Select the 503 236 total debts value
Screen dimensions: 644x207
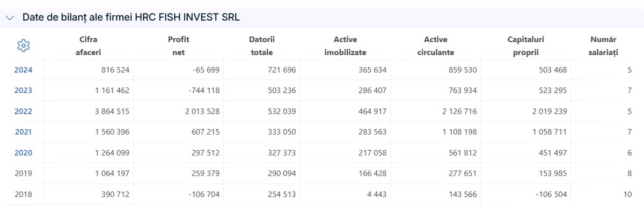tap(281, 91)
